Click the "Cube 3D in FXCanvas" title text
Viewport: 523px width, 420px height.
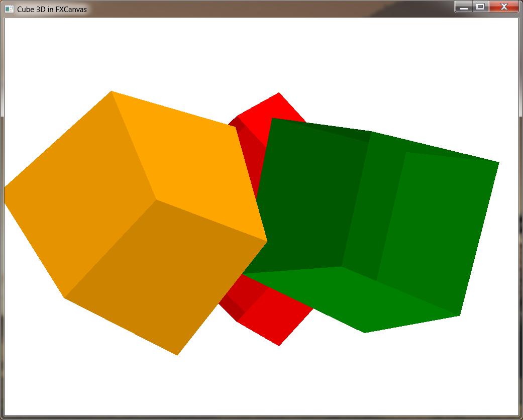pos(52,9)
